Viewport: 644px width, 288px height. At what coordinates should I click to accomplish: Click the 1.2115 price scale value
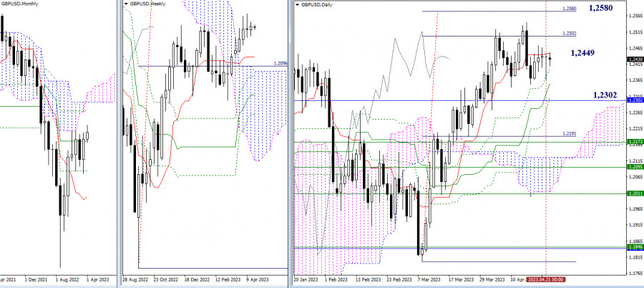(636, 161)
